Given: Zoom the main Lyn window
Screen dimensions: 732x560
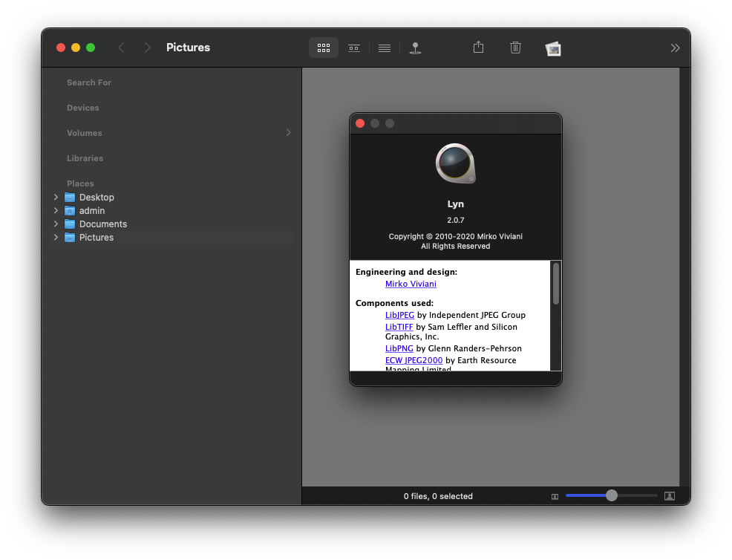Looking at the screenshot, I should click(91, 48).
